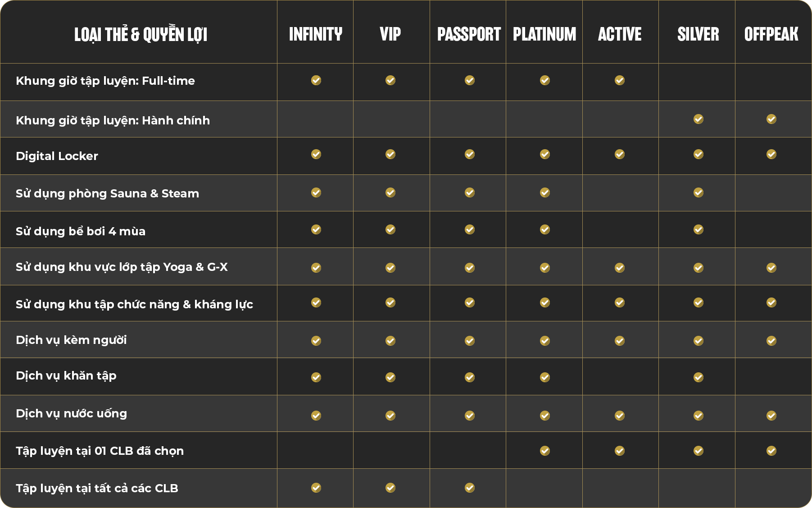Click ACTIVE checkmark for 01 CLB đã chọn
Screen dimensions: 812x508
[x=620, y=451]
